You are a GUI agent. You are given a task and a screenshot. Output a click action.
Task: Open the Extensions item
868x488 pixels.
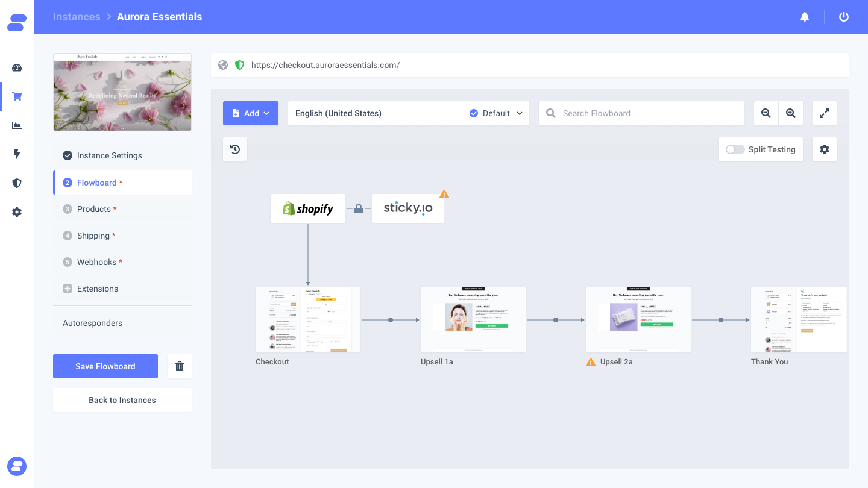coord(122,289)
